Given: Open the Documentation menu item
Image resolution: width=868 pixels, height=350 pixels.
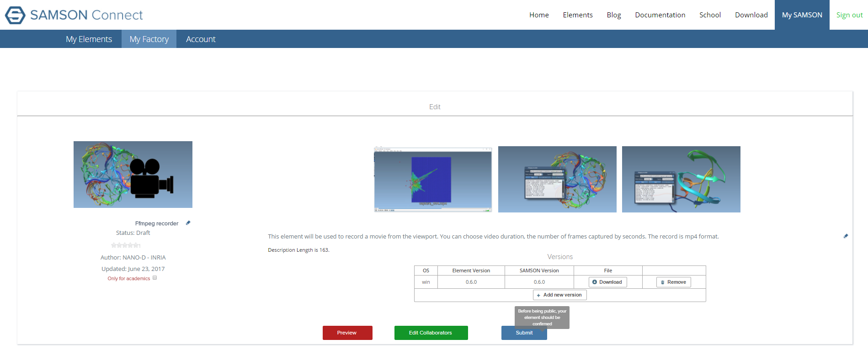Looking at the screenshot, I should 660,15.
